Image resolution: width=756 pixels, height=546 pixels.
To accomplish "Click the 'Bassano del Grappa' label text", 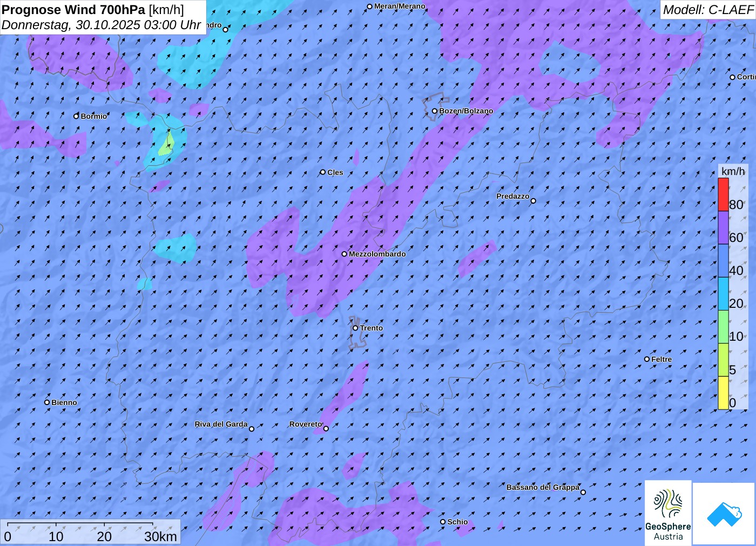I will click(543, 487).
